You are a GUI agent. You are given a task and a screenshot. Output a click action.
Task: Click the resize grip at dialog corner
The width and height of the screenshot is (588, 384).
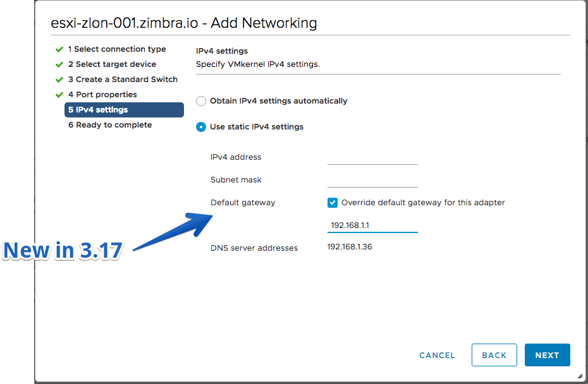(580, 376)
